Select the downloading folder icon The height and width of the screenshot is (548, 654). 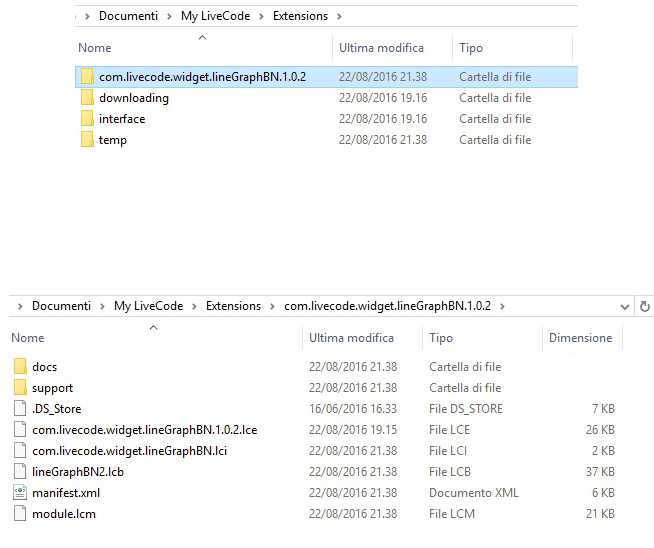pos(87,98)
